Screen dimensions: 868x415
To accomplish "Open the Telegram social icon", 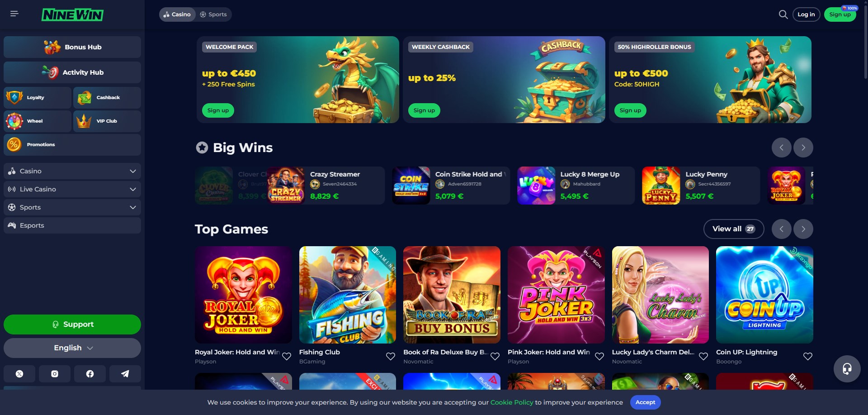I will [x=125, y=374].
